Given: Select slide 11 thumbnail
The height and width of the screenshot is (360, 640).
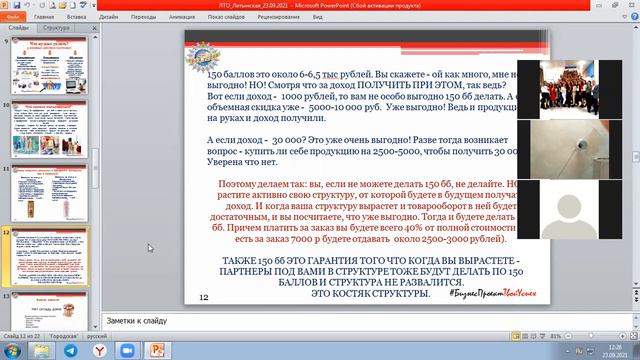Looking at the screenshot, I should [49, 193].
